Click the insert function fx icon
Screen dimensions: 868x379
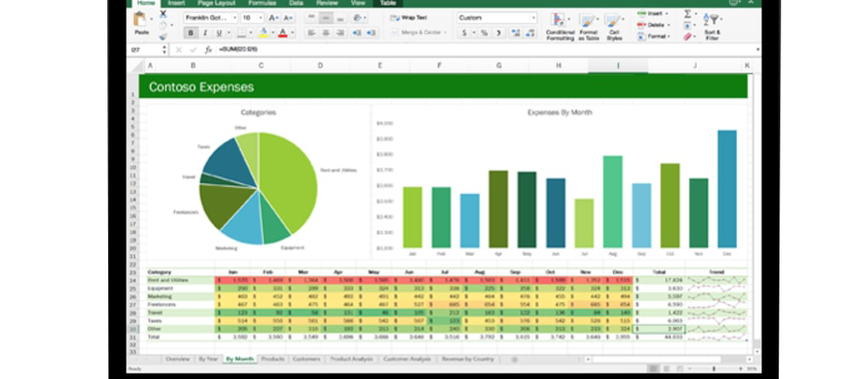click(208, 50)
